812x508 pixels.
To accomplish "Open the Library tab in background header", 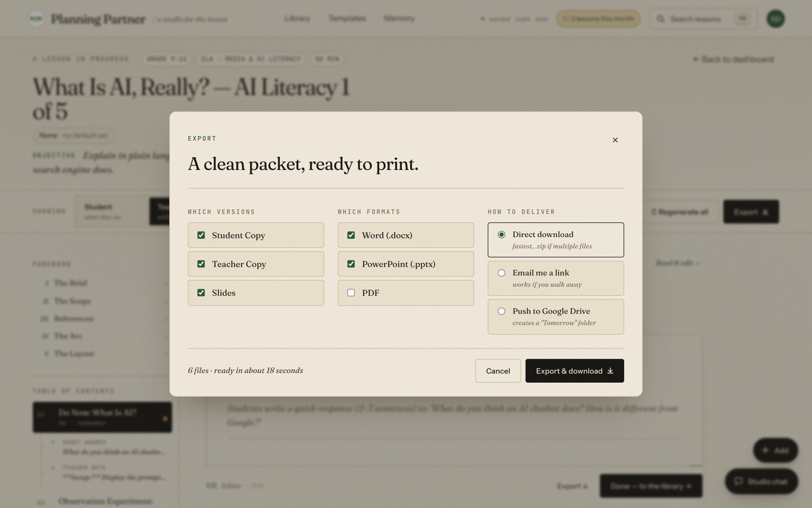I will click(297, 19).
